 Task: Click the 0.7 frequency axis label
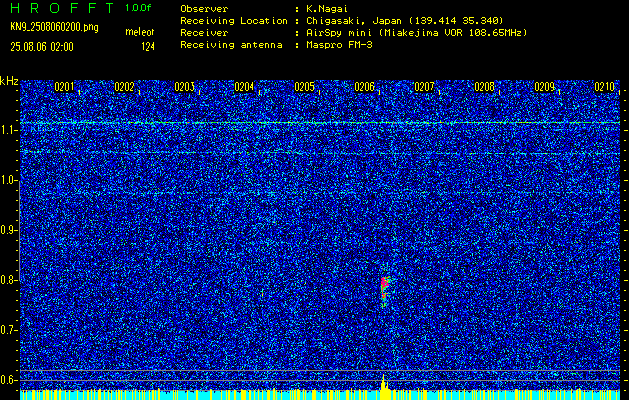7,330
